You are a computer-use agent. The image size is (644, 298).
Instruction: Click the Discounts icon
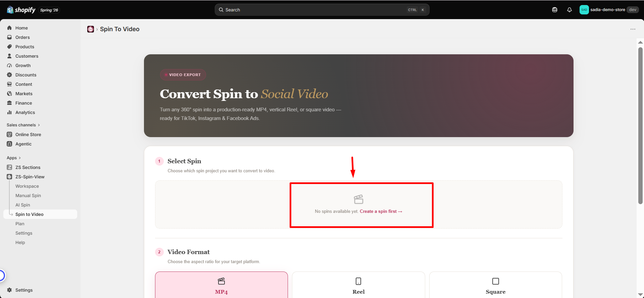coord(9,75)
